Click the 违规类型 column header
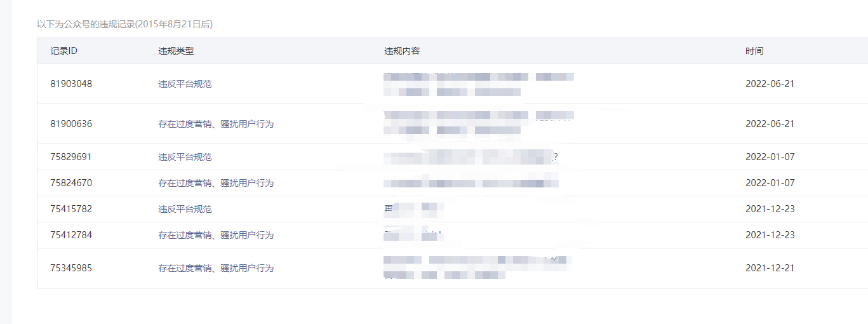The image size is (868, 324). click(176, 51)
